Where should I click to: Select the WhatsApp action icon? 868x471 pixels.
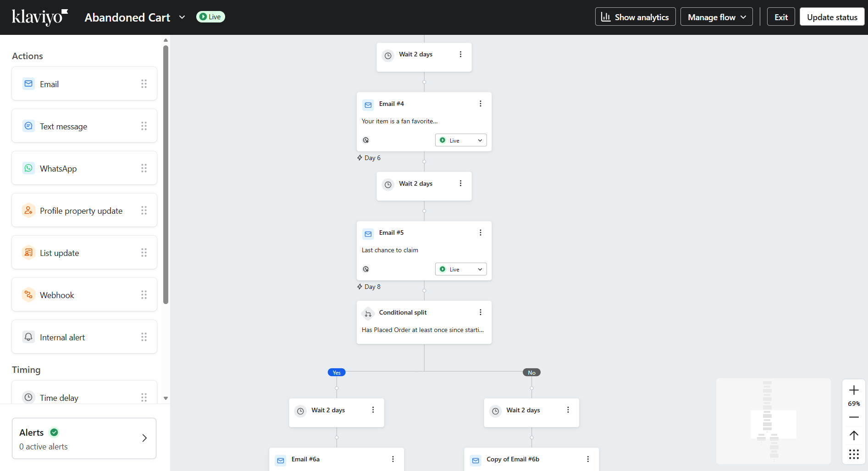pos(28,168)
